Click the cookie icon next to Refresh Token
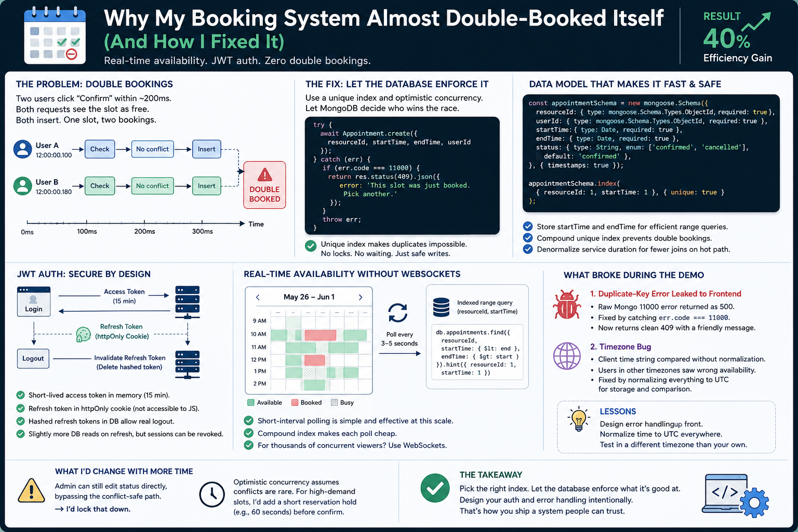The width and height of the screenshot is (798, 532). [x=83, y=334]
